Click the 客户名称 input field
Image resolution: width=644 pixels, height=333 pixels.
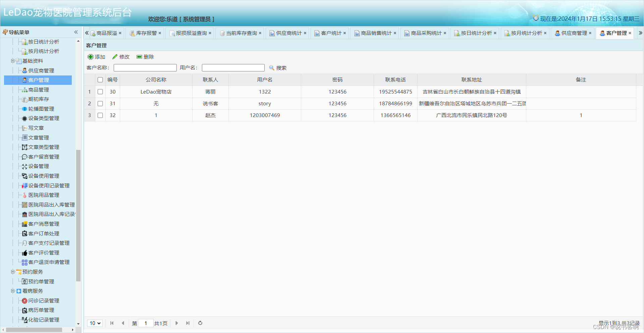point(145,67)
